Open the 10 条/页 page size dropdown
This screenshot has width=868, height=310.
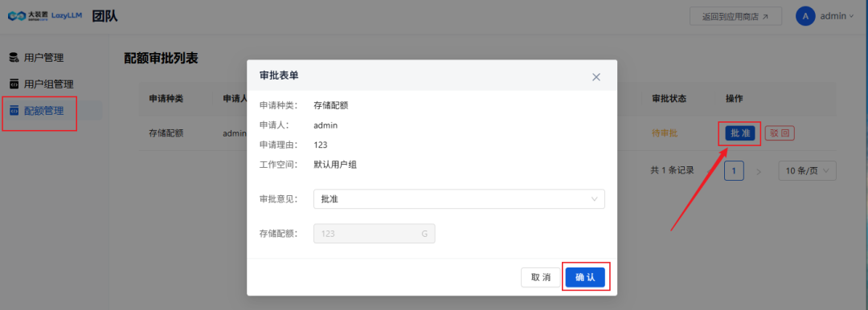(807, 171)
